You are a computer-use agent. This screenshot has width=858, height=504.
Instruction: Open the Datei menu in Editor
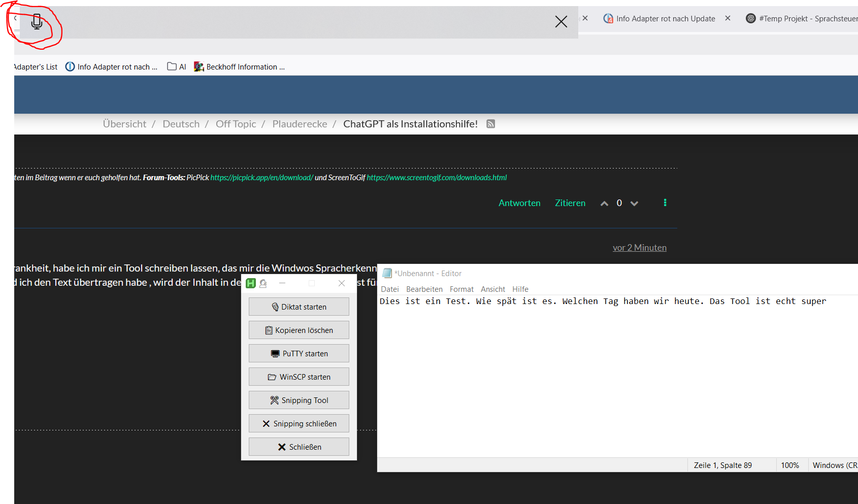[x=390, y=289]
